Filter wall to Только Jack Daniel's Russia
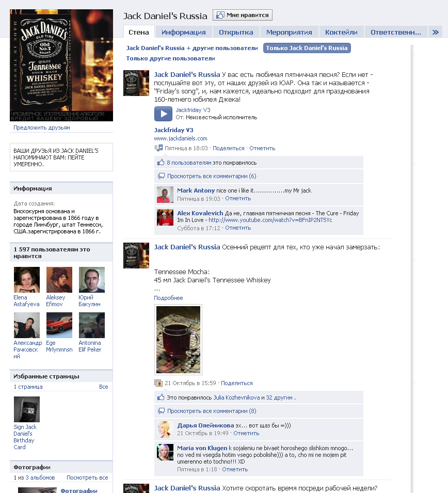 307,48
